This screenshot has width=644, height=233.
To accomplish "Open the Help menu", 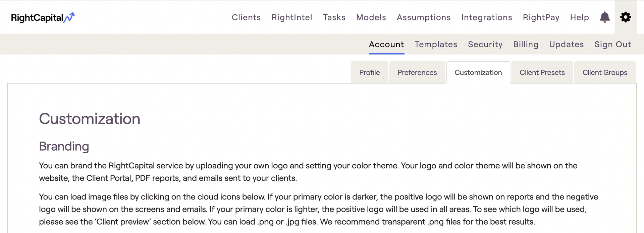I will 579,17.
